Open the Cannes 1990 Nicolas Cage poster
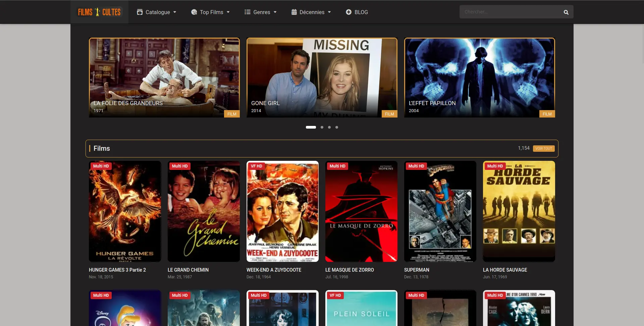This screenshot has width=644, height=326. pos(519,308)
